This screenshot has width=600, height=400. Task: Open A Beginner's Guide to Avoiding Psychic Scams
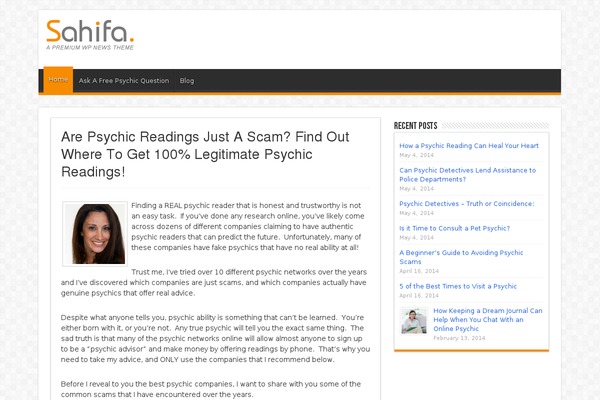click(461, 257)
